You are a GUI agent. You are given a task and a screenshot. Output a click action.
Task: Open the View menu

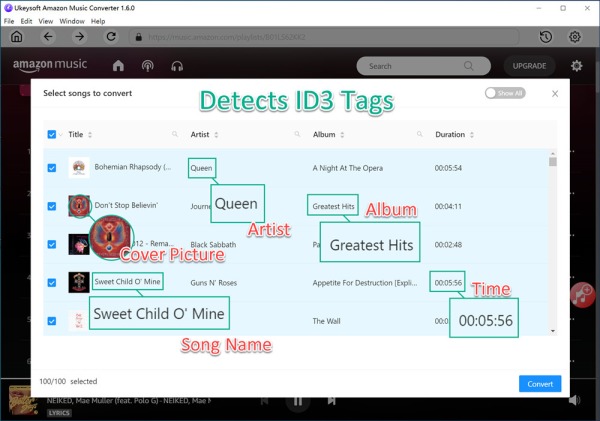(46, 21)
